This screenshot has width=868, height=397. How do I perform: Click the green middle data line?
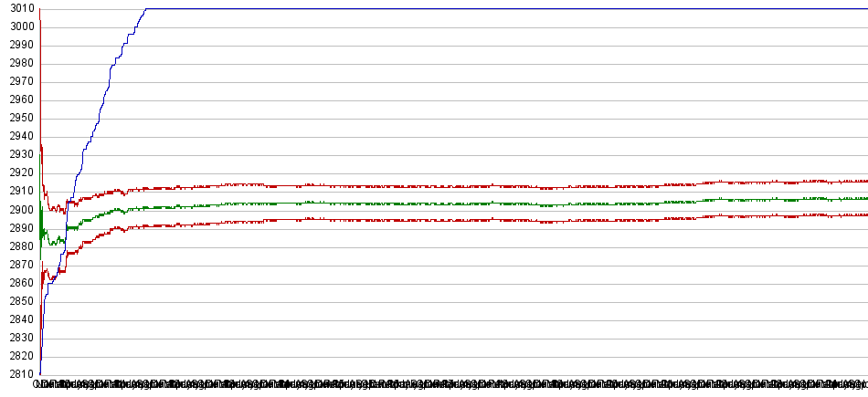[457, 204]
